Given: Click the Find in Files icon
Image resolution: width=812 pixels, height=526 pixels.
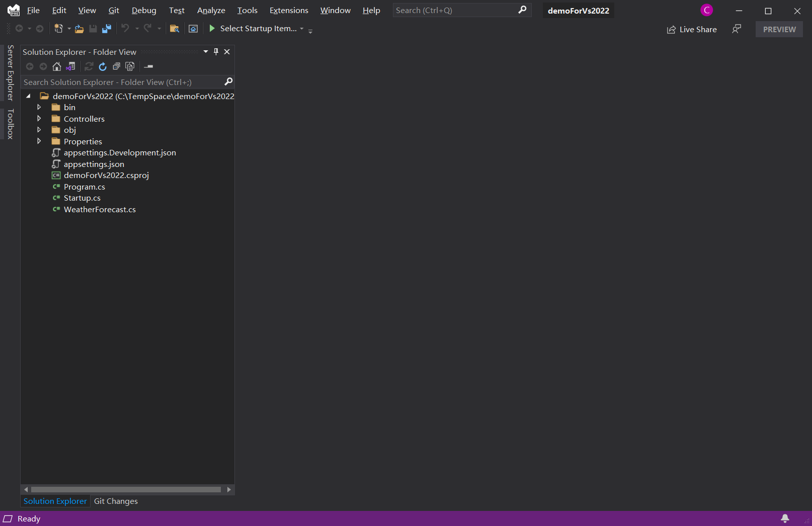Looking at the screenshot, I should [x=175, y=29].
